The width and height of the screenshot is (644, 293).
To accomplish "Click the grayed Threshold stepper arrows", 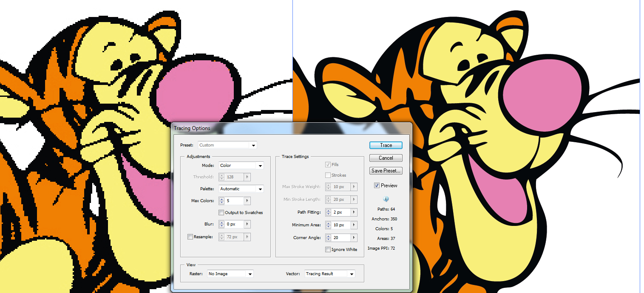I will pyautogui.click(x=222, y=177).
